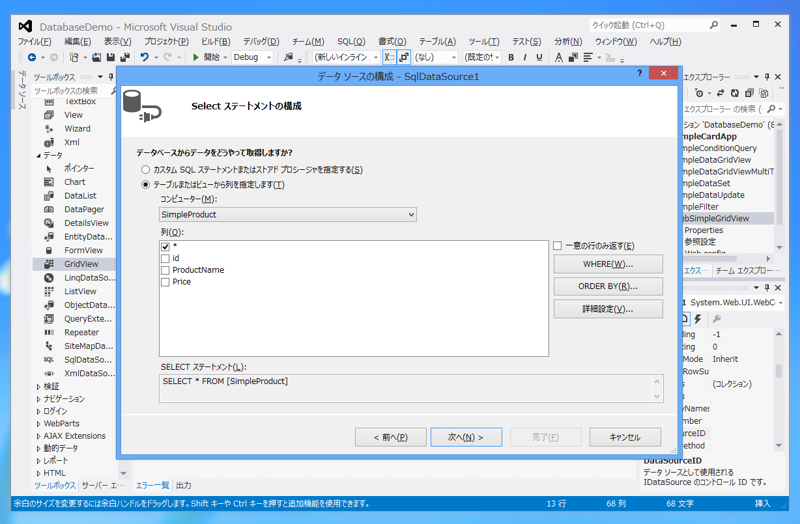Open the SQL(Q) menu

[351, 41]
